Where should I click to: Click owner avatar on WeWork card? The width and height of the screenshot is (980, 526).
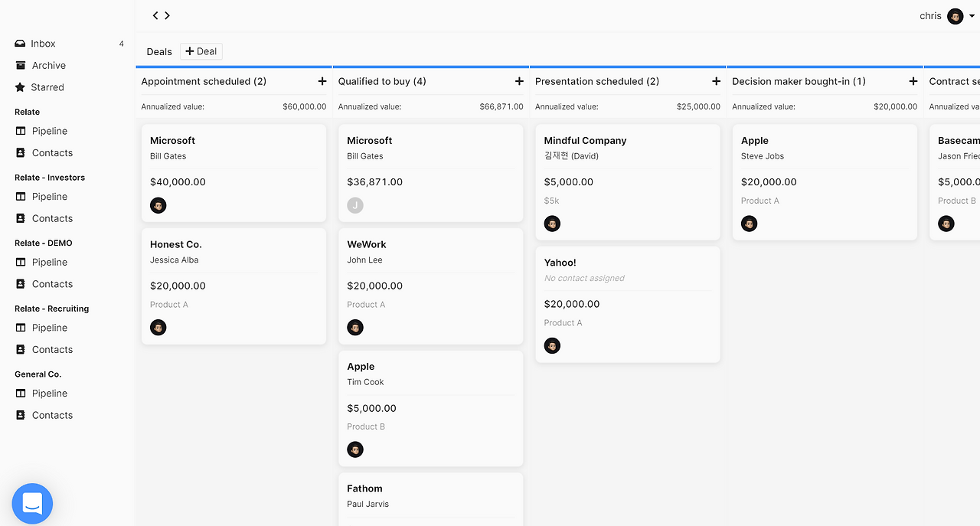355,328
